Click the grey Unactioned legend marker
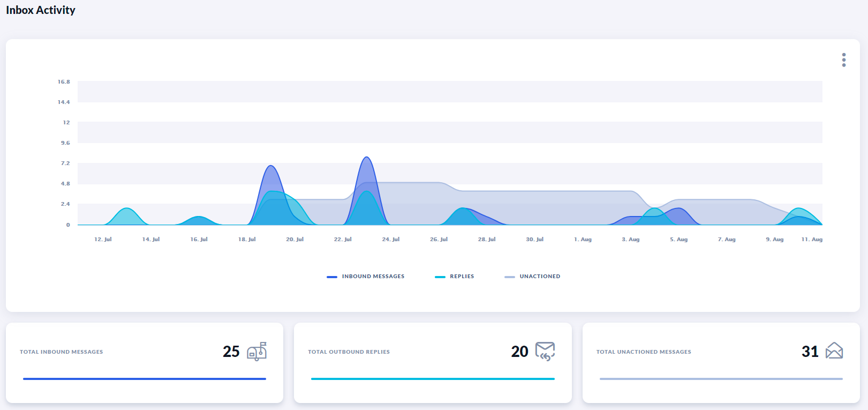 tap(510, 277)
